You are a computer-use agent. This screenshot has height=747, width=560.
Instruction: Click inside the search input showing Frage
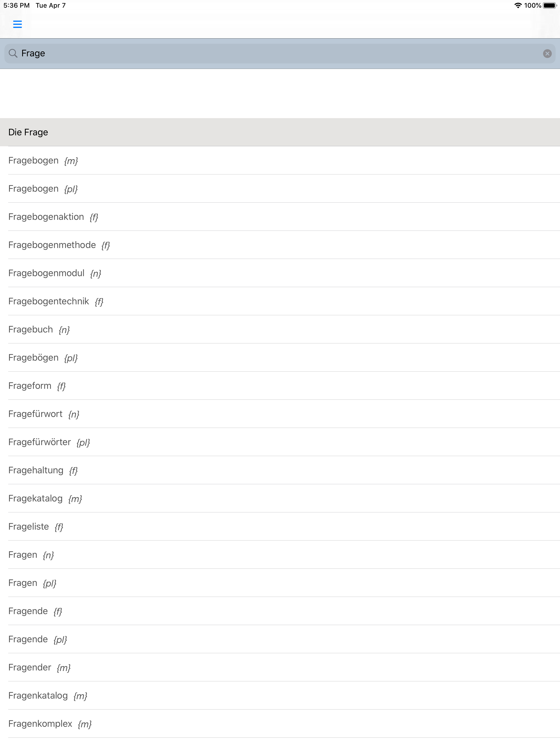[135, 53]
